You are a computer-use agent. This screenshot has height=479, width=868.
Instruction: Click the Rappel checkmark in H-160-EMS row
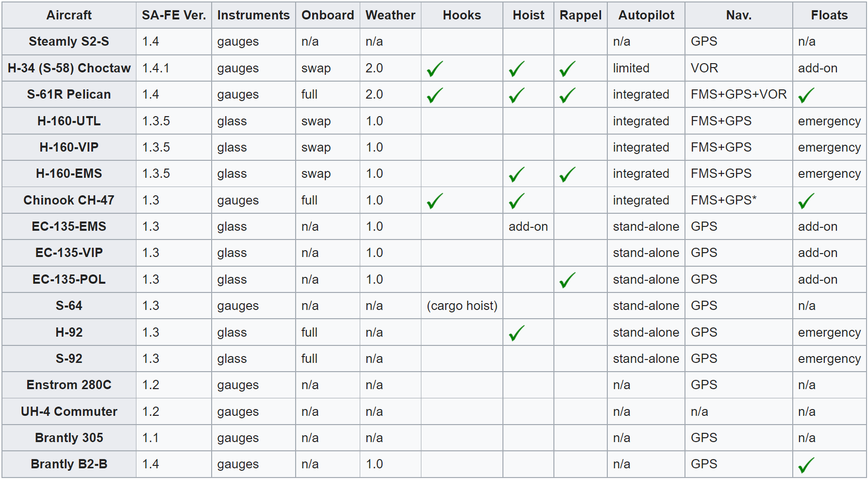tap(567, 174)
